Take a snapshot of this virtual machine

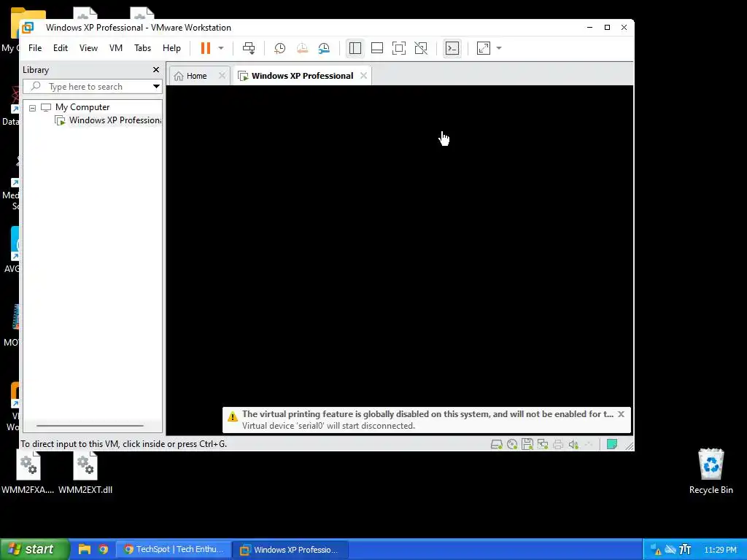tap(279, 48)
